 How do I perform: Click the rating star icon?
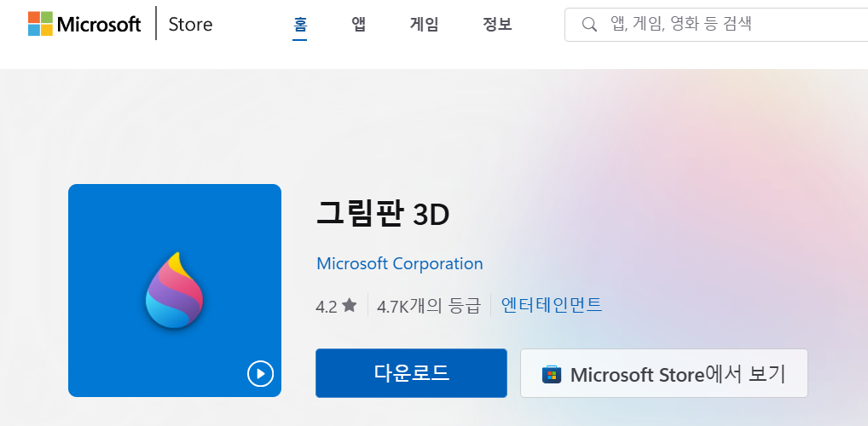point(350,305)
